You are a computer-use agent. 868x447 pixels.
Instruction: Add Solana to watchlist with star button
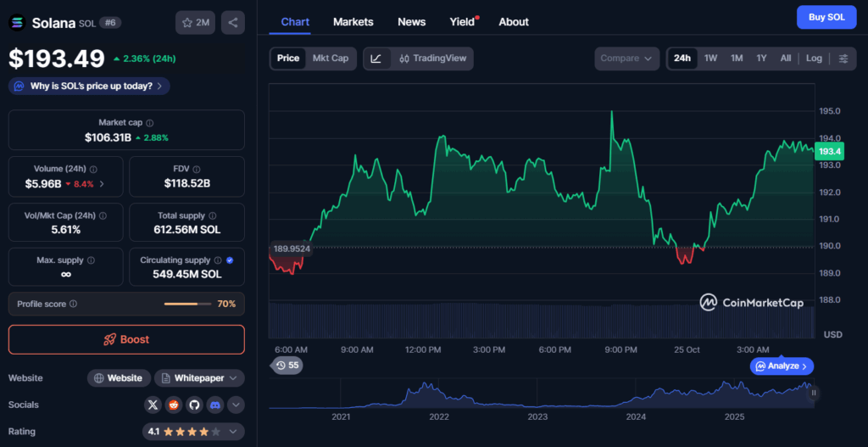point(196,23)
